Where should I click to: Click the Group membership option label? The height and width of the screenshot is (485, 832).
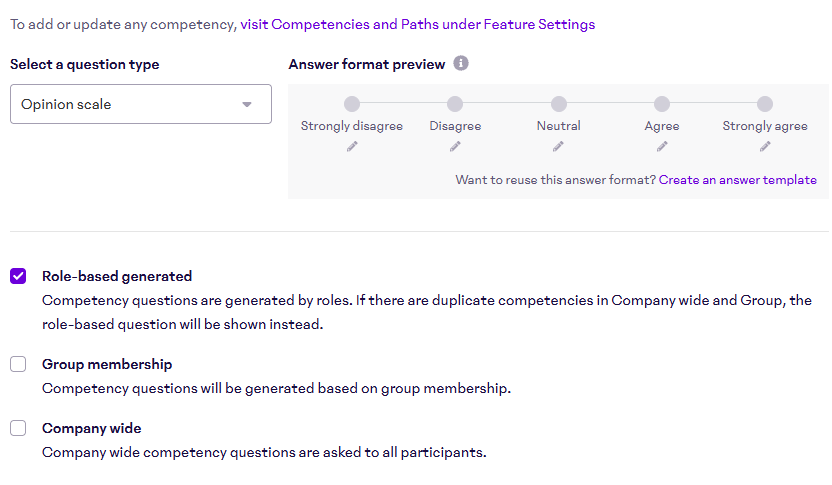coord(107,364)
